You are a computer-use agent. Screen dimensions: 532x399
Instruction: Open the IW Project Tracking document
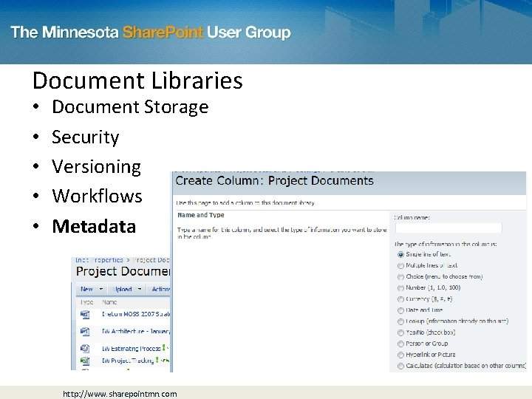coord(129,361)
